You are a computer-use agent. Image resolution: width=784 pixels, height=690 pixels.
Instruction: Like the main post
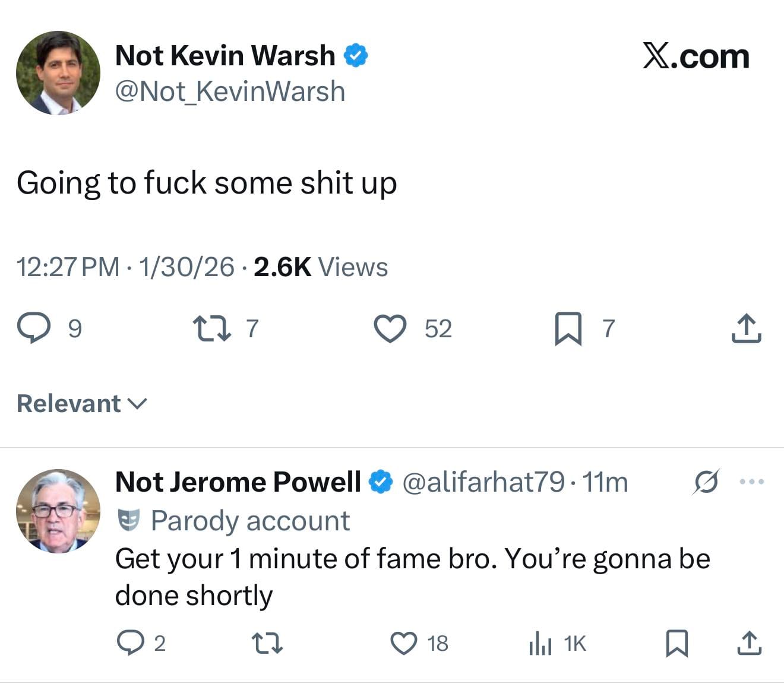[390, 328]
